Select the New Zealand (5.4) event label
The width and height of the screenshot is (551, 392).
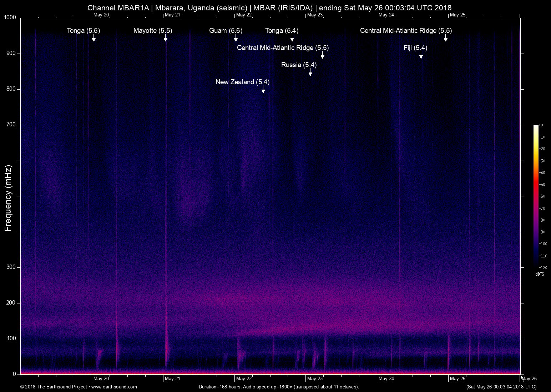[x=242, y=82]
